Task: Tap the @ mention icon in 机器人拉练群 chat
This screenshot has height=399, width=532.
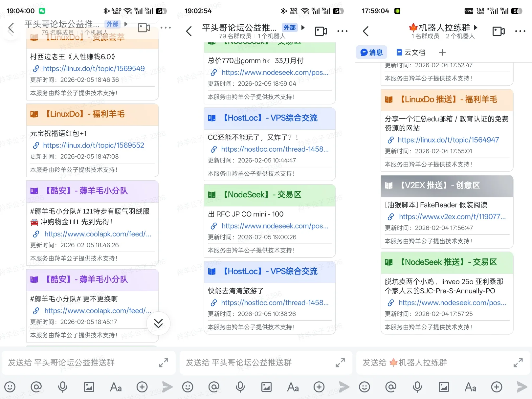Action: pos(391,387)
